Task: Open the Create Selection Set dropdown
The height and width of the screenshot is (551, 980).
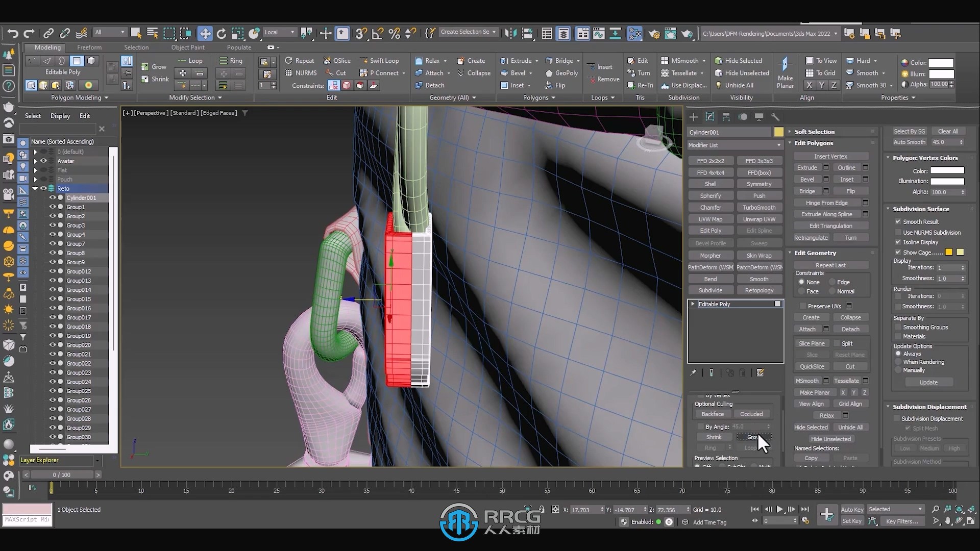Action: (x=468, y=32)
